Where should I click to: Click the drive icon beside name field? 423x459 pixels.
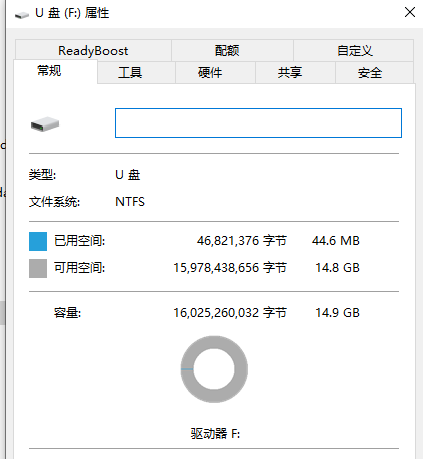pyautogui.click(x=45, y=124)
